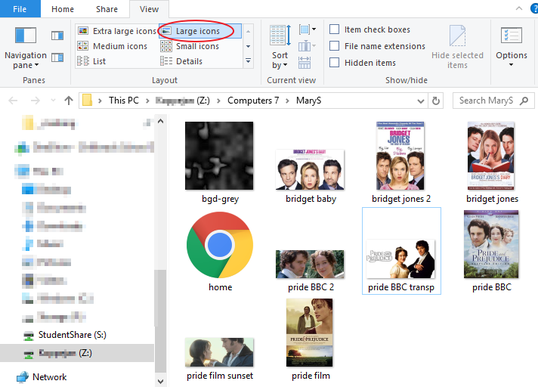Toggle the Details pane icon

click(57, 57)
